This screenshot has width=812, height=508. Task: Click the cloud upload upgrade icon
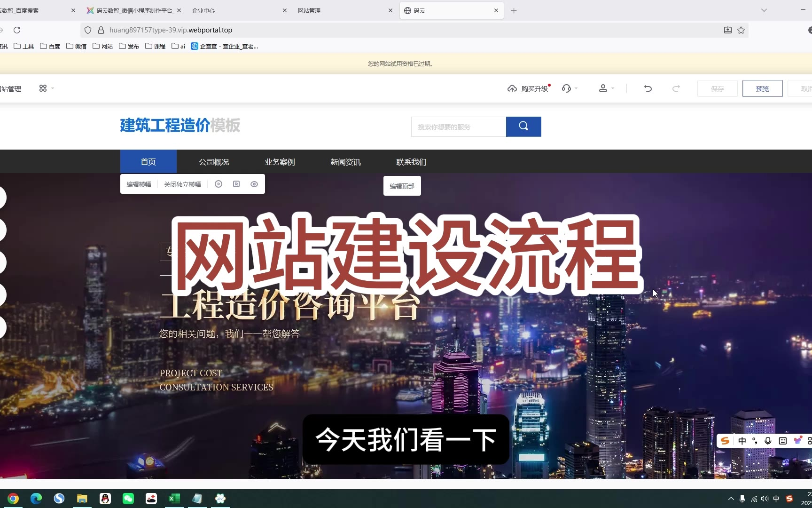[x=512, y=88]
